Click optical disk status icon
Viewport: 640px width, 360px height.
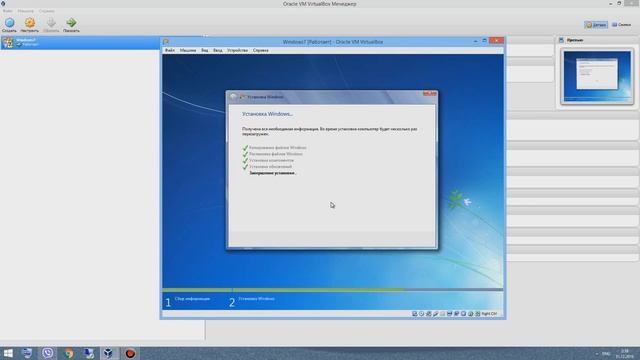click(x=422, y=313)
